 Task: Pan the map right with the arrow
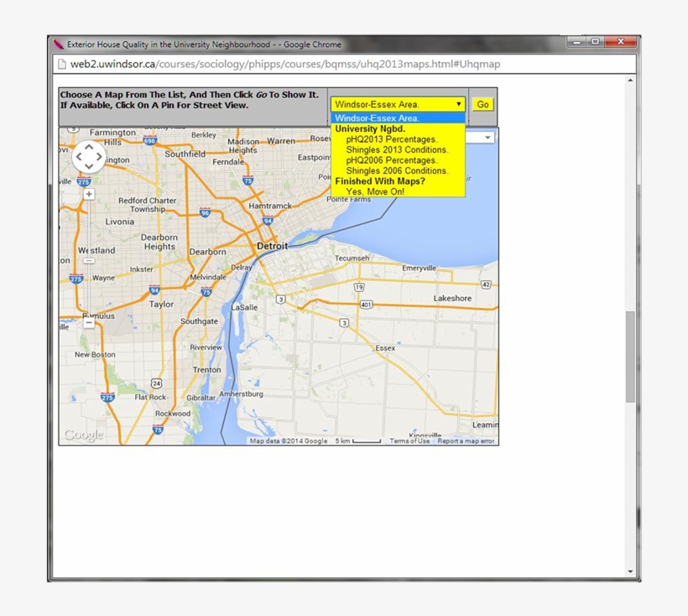point(99,157)
